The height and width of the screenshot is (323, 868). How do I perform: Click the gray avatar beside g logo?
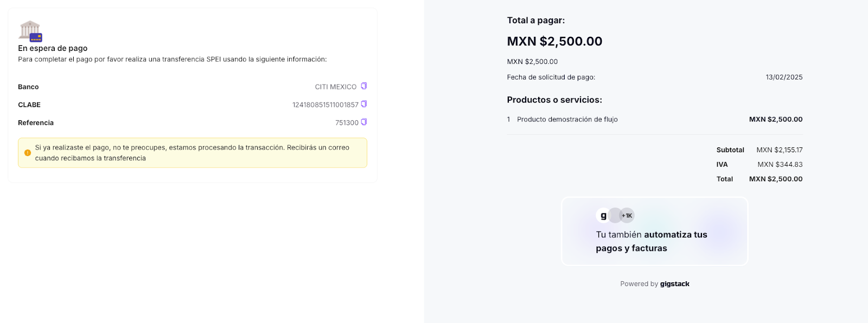(615, 215)
